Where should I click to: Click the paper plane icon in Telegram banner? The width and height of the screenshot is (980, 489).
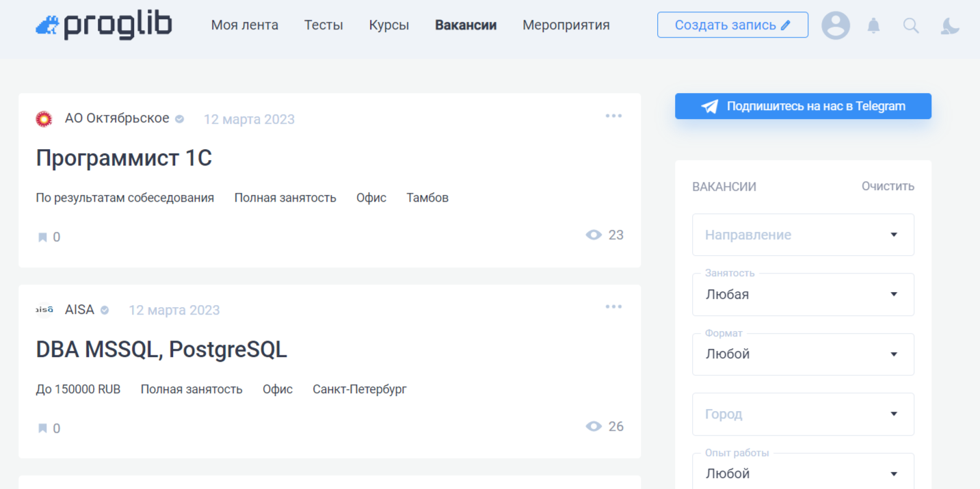[x=708, y=106]
